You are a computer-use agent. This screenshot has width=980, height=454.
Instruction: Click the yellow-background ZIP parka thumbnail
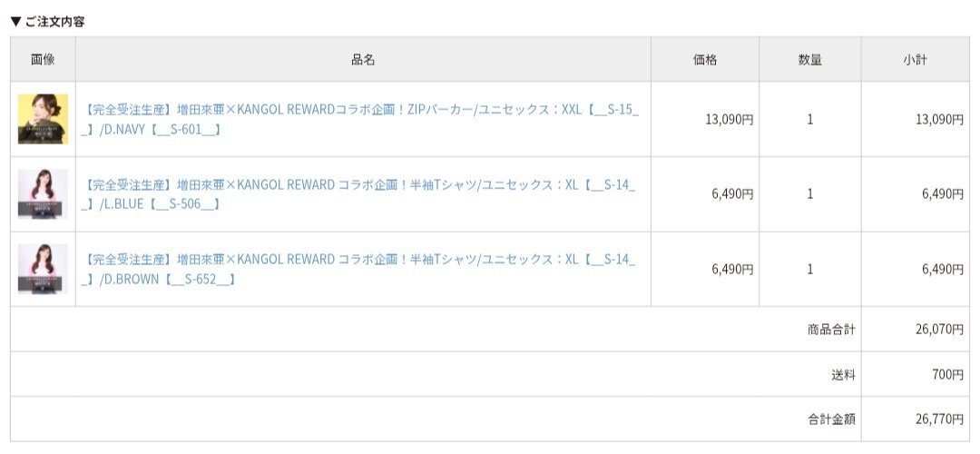[x=43, y=119]
